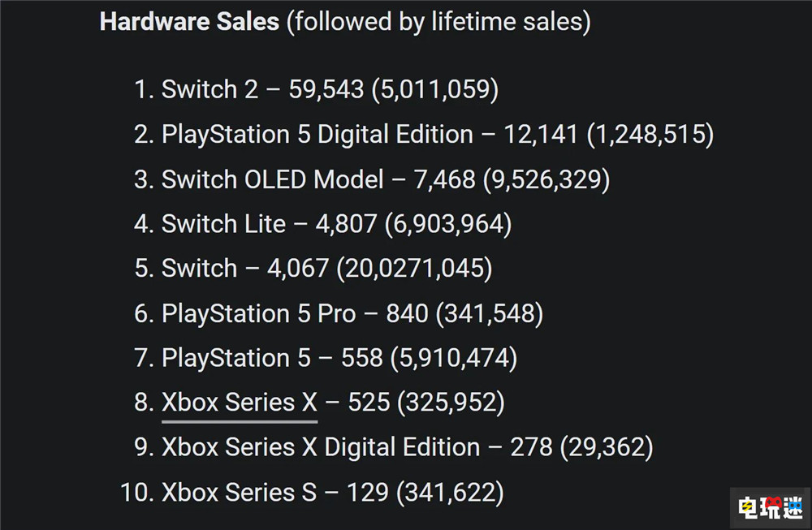Select the lifetime figure (5,011,059)
Image resolution: width=812 pixels, height=530 pixels.
[x=434, y=89]
